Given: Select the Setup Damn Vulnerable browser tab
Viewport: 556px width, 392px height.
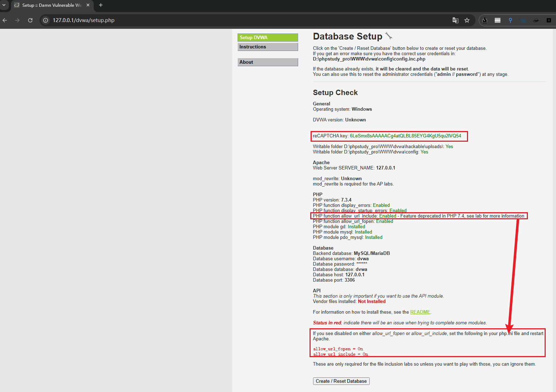Looking at the screenshot, I should pyautogui.click(x=50, y=5).
